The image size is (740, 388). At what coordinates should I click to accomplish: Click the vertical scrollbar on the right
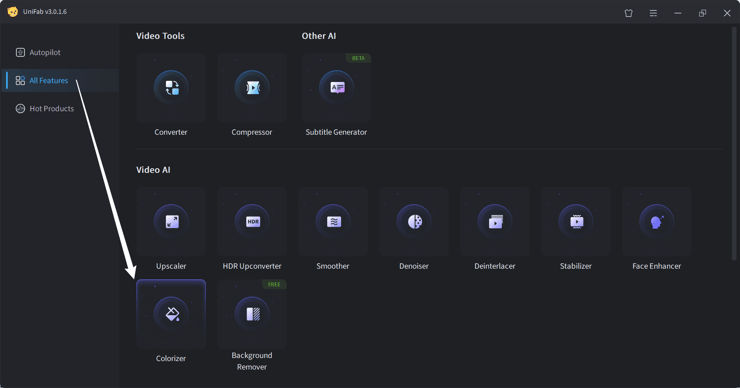click(x=734, y=143)
